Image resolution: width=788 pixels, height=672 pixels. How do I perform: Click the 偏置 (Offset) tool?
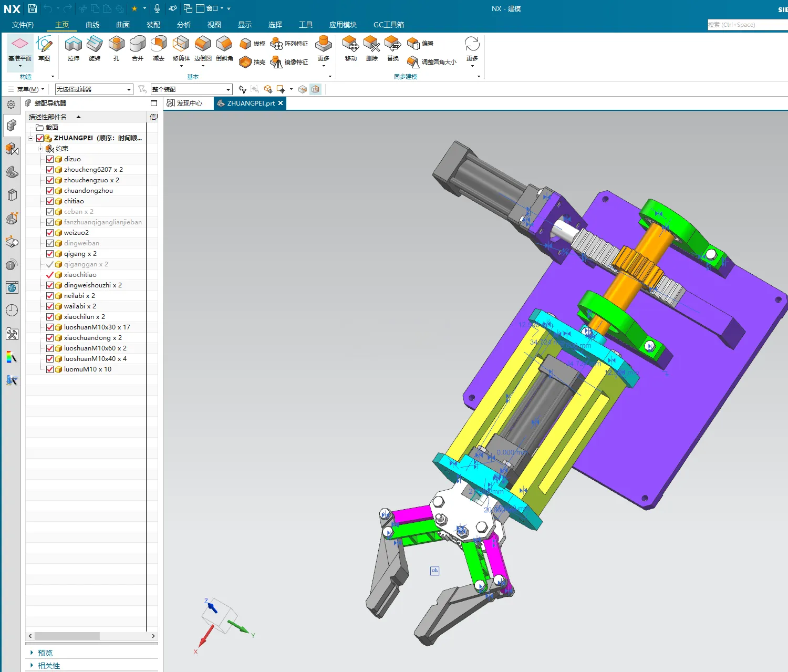coord(420,44)
